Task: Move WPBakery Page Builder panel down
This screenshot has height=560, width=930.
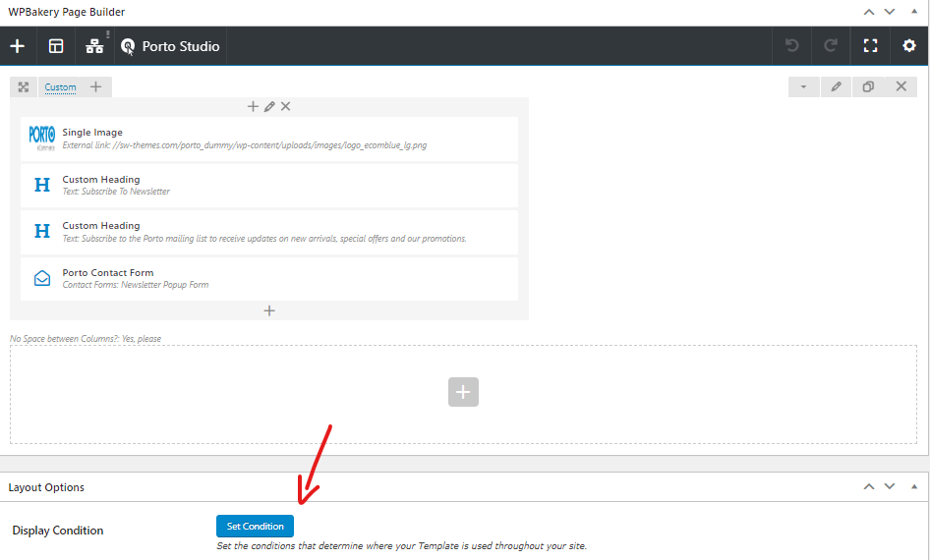Action: [x=890, y=12]
